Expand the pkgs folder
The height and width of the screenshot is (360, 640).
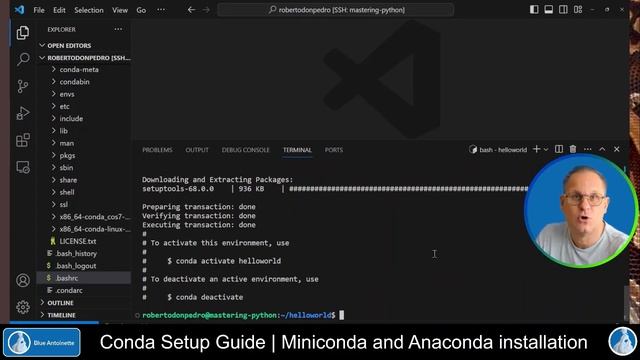point(84,156)
